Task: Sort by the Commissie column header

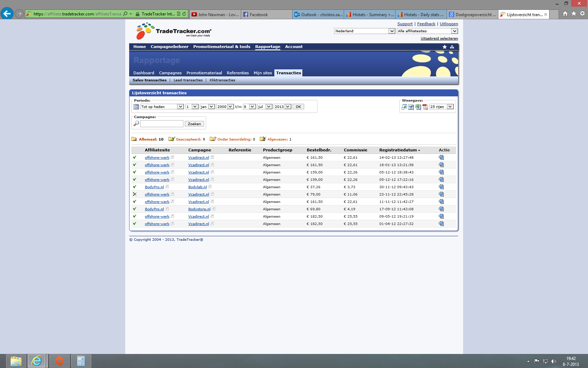Action: (355, 150)
